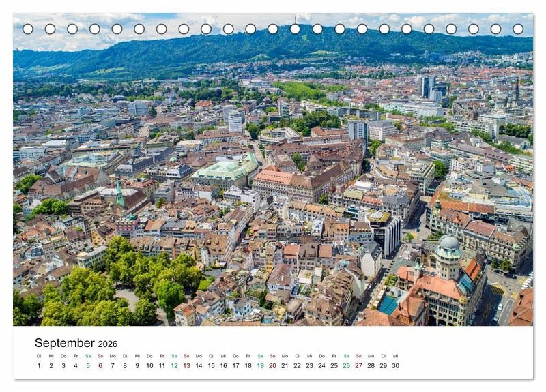
Task: Click the last date, 30
Action: 395,366
